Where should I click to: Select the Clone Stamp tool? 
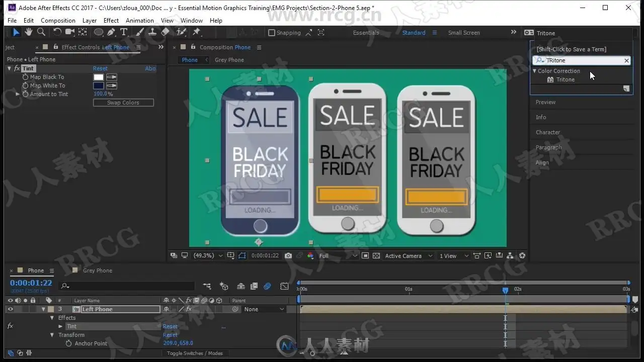152,32
